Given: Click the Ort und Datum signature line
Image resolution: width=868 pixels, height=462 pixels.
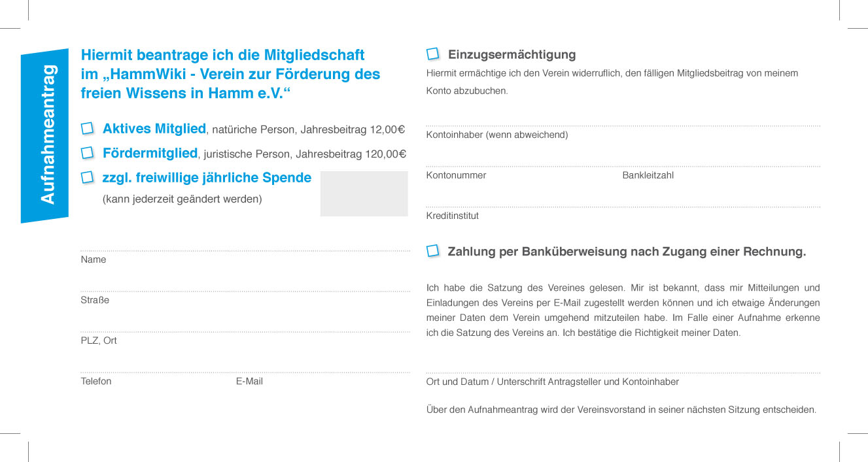Looking at the screenshot, I should click(622, 365).
